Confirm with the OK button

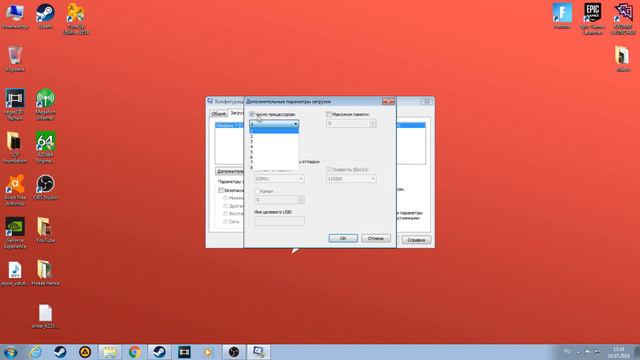pyautogui.click(x=343, y=238)
